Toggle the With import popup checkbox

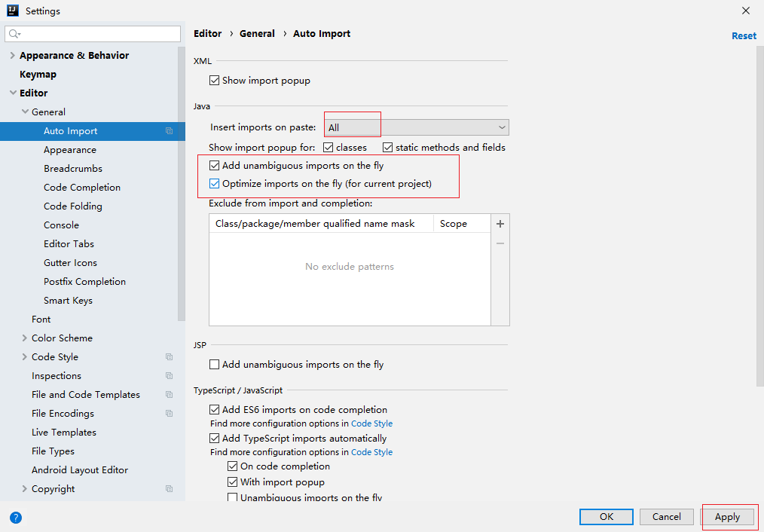click(232, 482)
